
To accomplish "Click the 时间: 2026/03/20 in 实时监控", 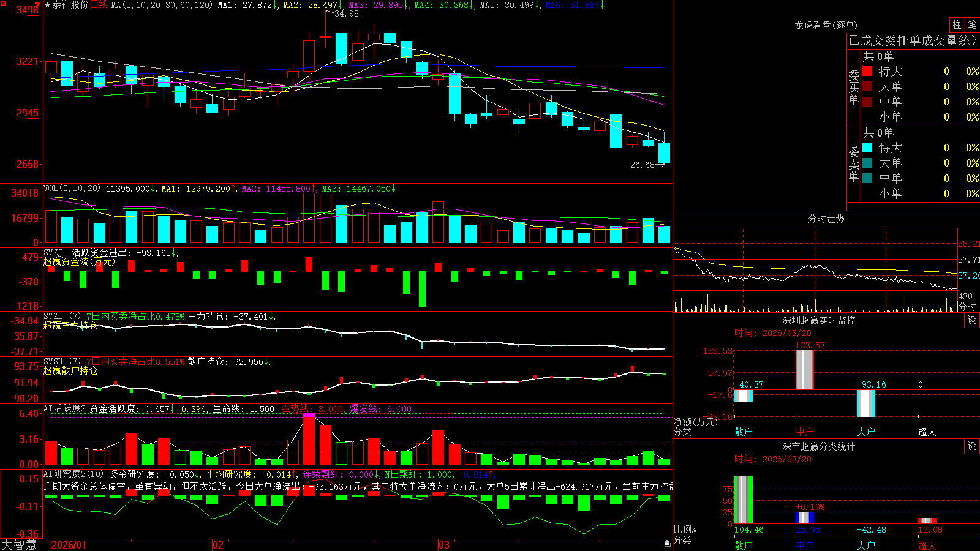I will click(773, 333).
